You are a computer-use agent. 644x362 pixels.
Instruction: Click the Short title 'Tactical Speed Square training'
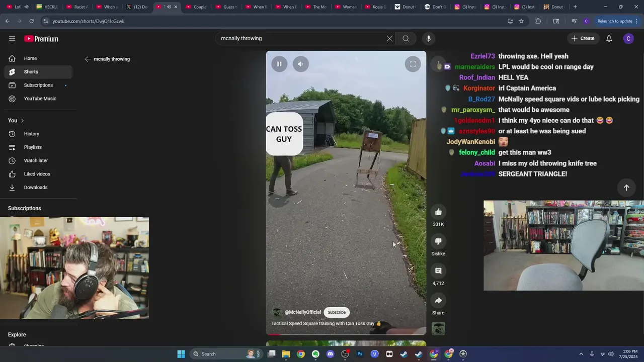tap(327, 324)
